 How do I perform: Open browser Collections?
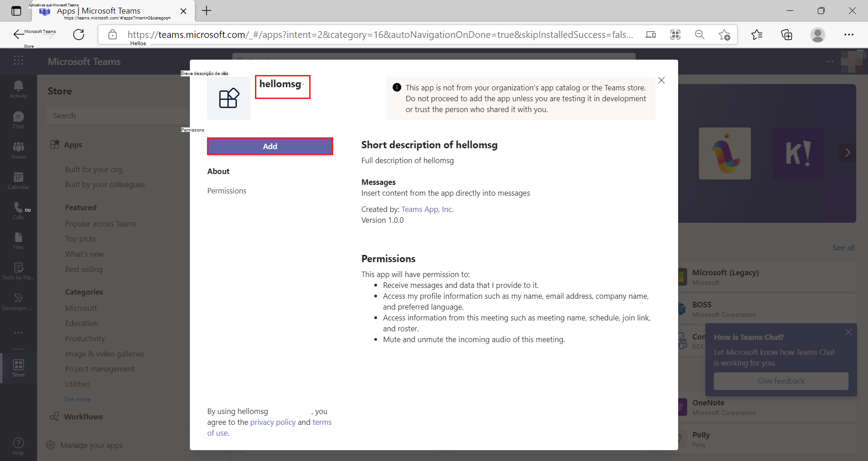click(x=787, y=35)
